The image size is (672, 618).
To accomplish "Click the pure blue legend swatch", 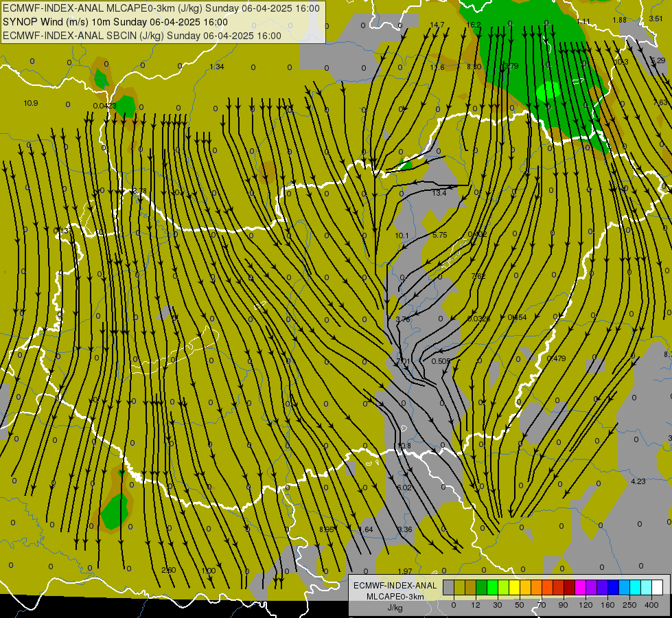I will pos(614,587).
